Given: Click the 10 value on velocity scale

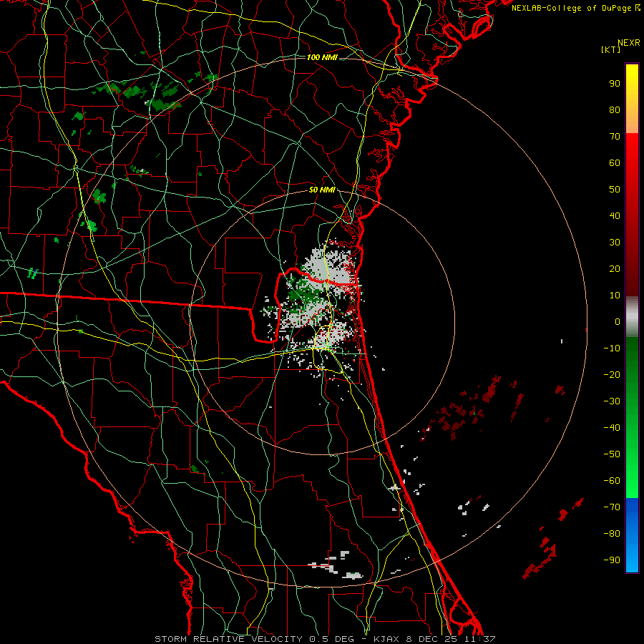Looking at the screenshot, I should (x=615, y=296).
